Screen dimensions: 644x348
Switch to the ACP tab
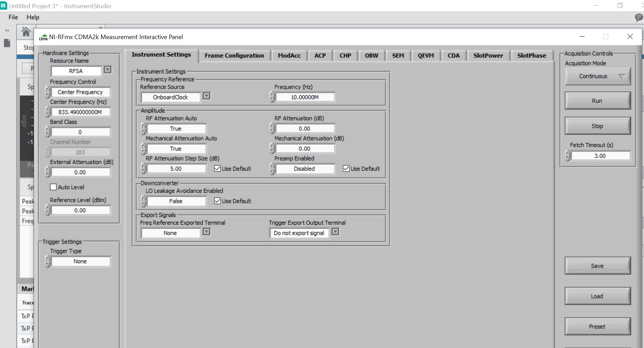[320, 56]
